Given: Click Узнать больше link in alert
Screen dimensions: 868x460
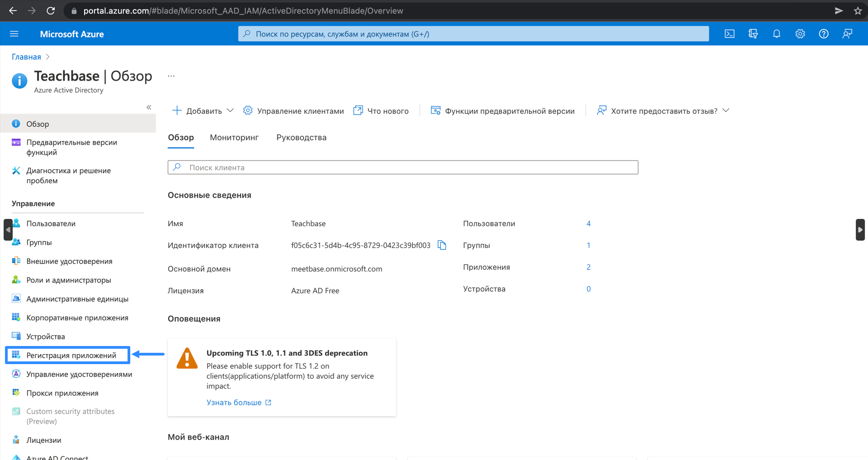Looking at the screenshot, I should [x=239, y=403].
